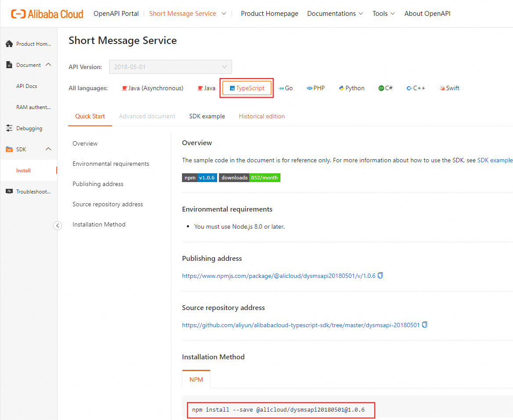Jump to Overview in the page outline
Image resolution: width=513 pixels, height=420 pixels.
(85, 143)
